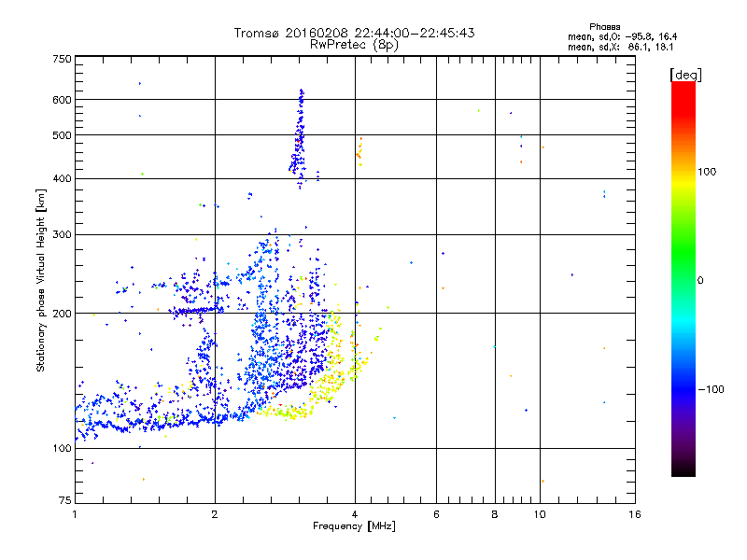Click the x-axis label '16'
The height and width of the screenshot is (560, 747).
pos(635,514)
